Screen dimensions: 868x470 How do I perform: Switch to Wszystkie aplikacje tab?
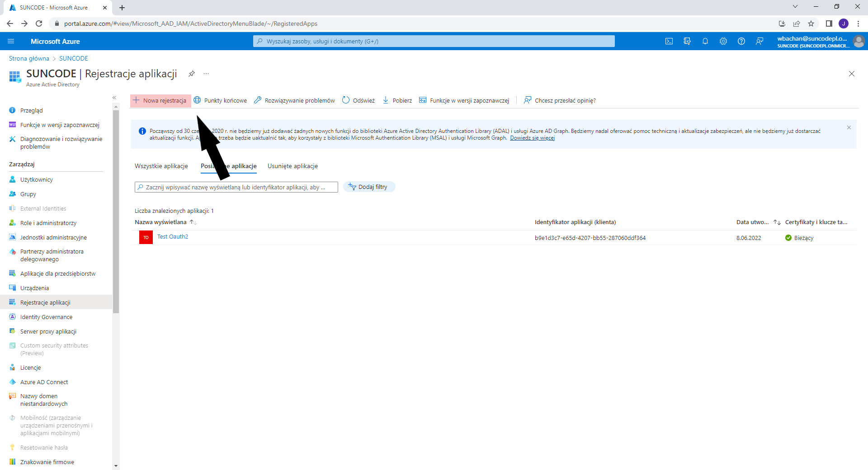[x=161, y=166]
